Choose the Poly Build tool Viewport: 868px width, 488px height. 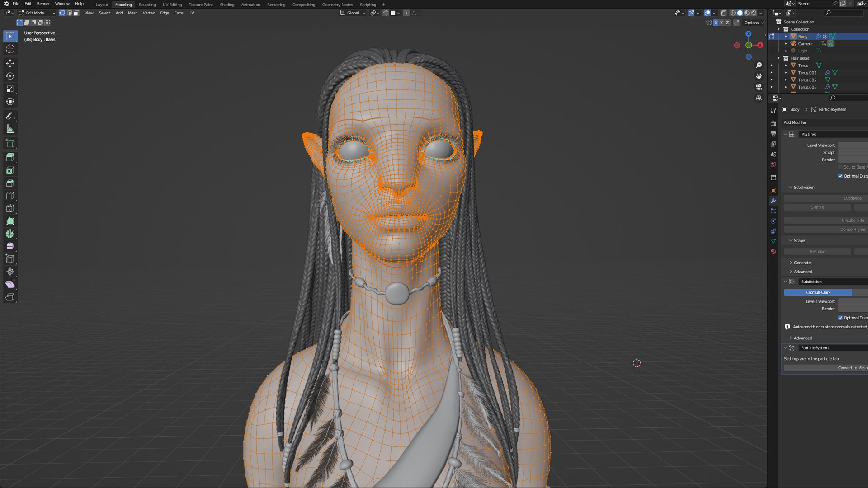coord(10,221)
